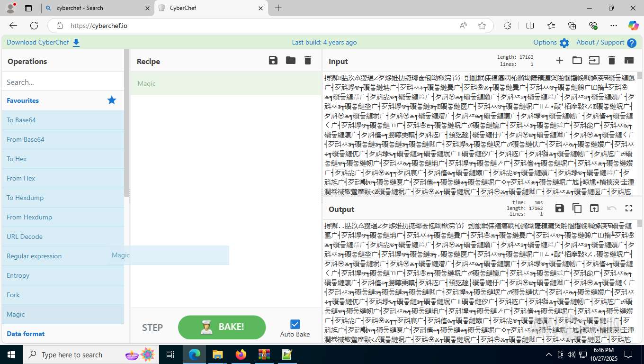
Task: Open About / Support help icon
Action: coord(632,43)
